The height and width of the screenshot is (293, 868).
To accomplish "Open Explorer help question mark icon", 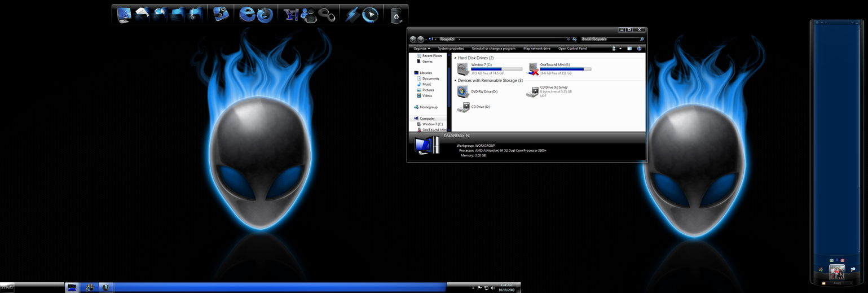I will [640, 49].
